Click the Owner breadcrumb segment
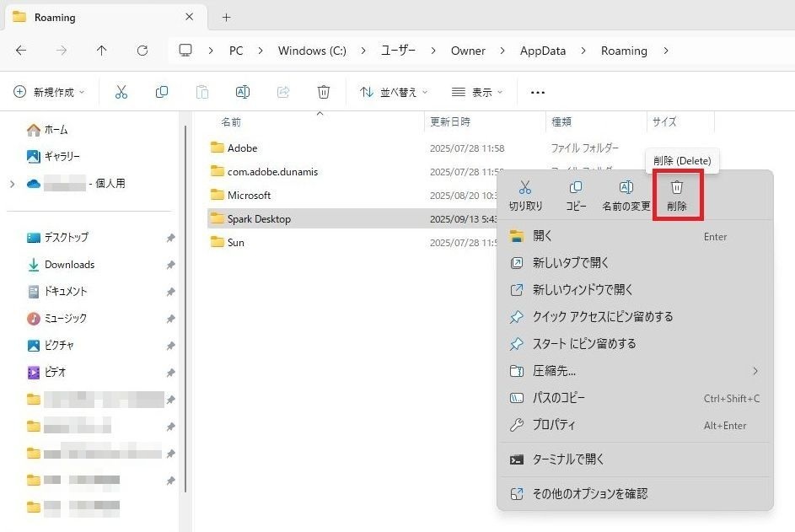Viewport: 795px width, 532px height. (468, 51)
